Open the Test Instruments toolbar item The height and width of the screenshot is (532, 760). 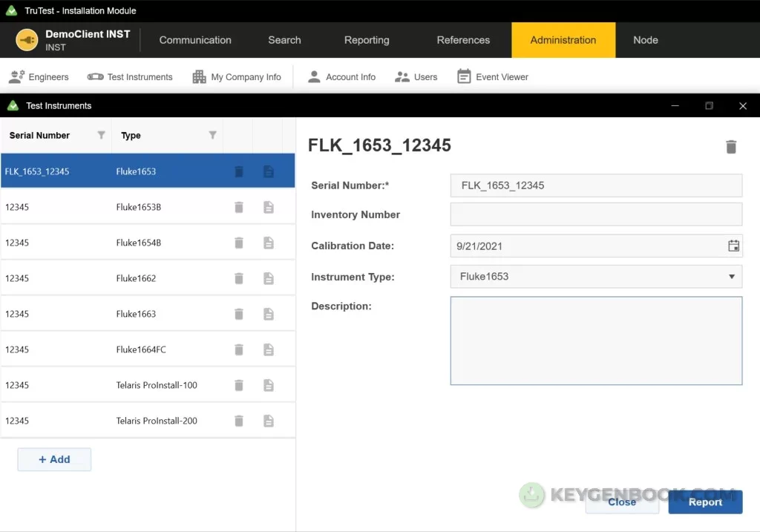point(130,76)
